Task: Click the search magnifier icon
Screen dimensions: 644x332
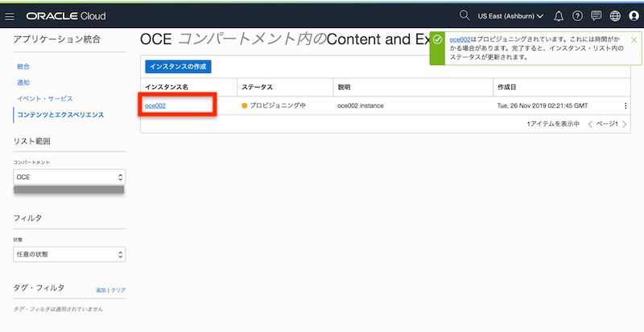Action: click(x=464, y=15)
